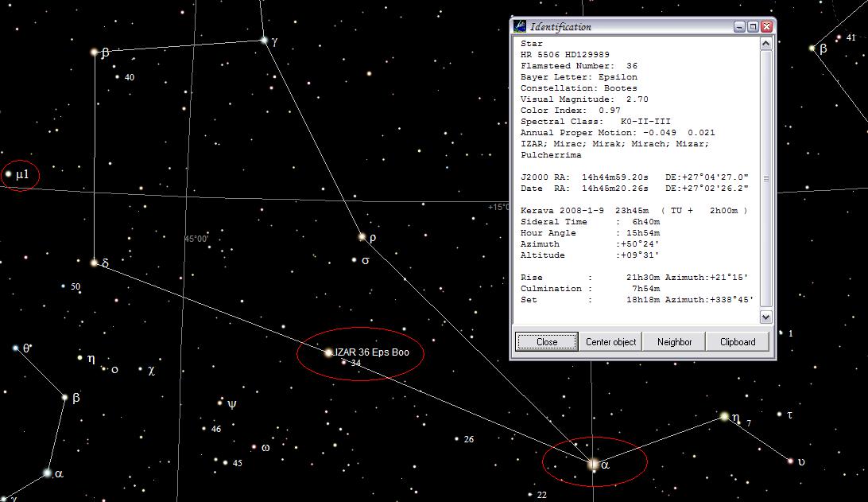Click the delta star on constellation line
Screen dimensions: 868x502
(x=94, y=262)
